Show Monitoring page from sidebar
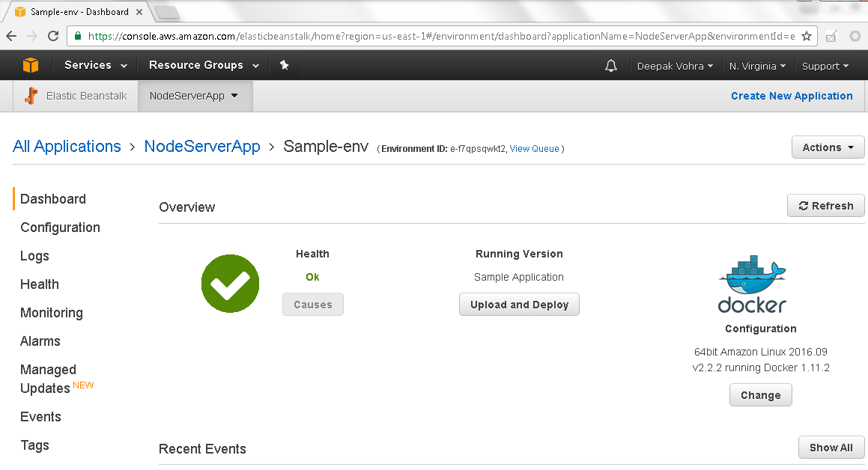Image resolution: width=868 pixels, height=470 pixels. tap(52, 313)
